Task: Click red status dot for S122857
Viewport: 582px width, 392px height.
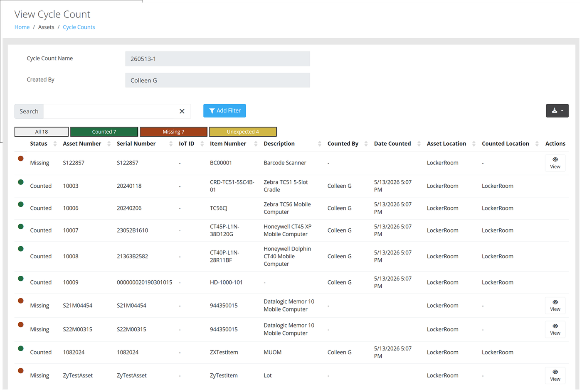Action: (21, 159)
